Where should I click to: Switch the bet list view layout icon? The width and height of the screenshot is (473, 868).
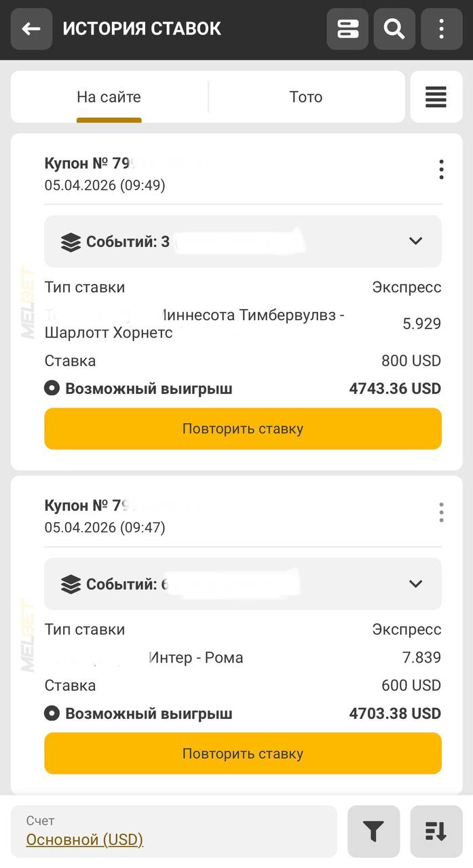pyautogui.click(x=347, y=29)
